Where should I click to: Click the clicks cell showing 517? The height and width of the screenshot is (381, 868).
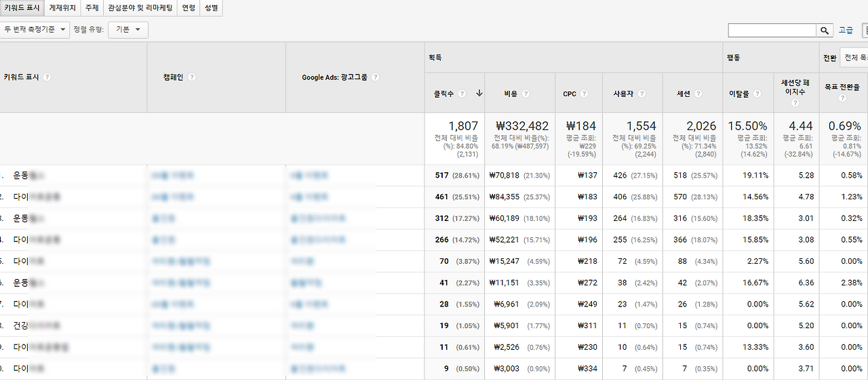click(x=442, y=176)
